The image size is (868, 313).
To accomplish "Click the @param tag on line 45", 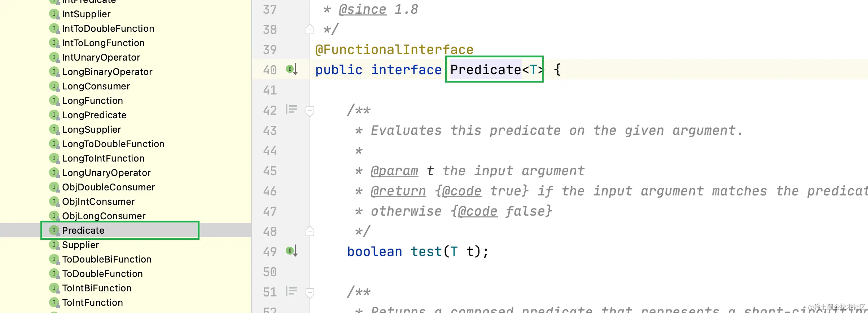I will pyautogui.click(x=394, y=171).
